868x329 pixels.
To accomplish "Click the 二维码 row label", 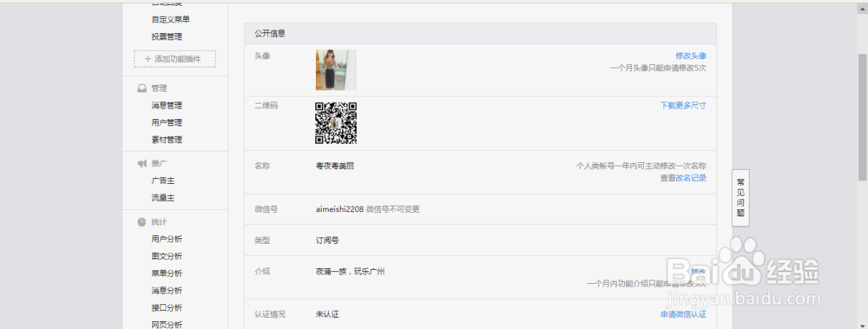I will pos(266,105).
